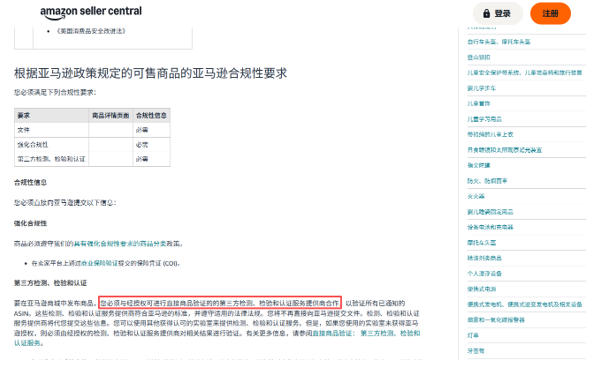Open sidebar link 烟雾和一氧化碳报警器
This screenshot has height=366, width=604.
[496, 320]
